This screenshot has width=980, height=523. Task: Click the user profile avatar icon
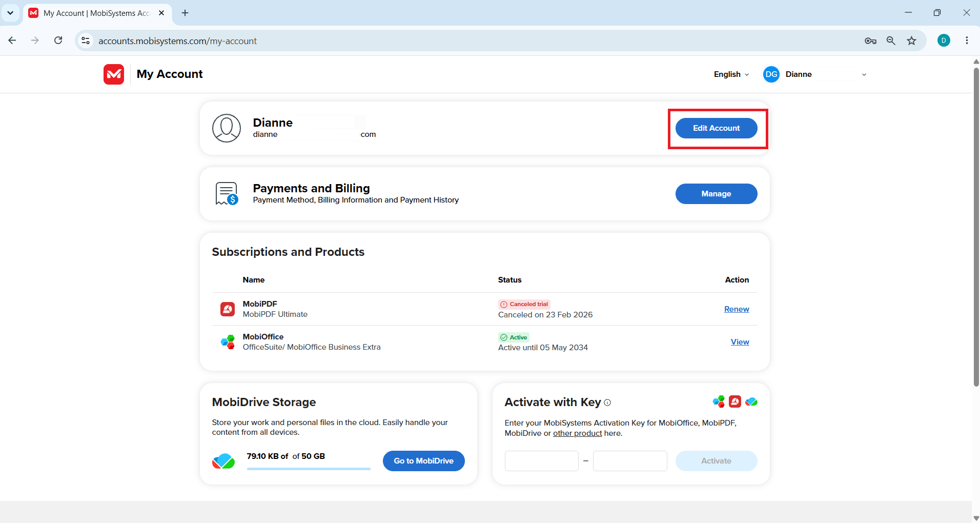coord(227,128)
